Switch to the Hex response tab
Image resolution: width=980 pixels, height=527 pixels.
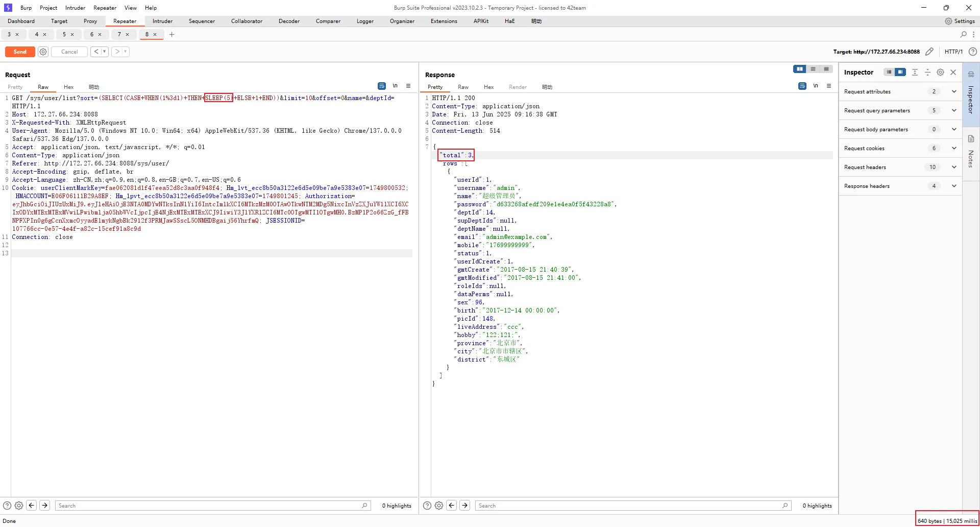[x=488, y=87]
